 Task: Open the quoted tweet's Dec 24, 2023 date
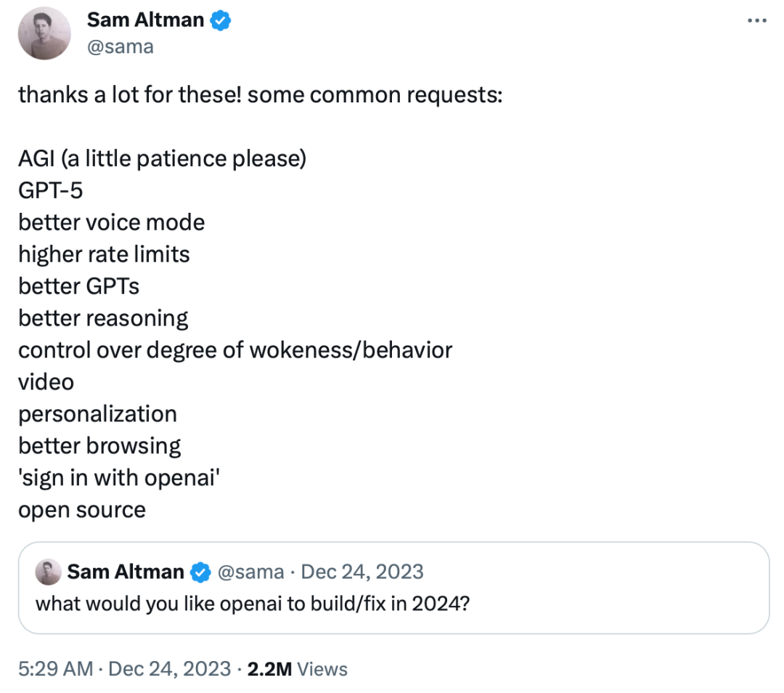click(362, 572)
